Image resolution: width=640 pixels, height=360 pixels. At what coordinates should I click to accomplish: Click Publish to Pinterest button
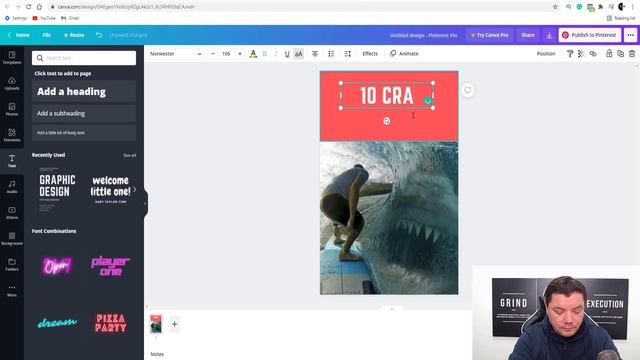[590, 35]
